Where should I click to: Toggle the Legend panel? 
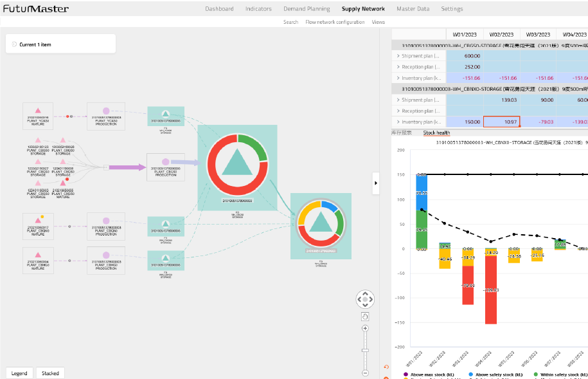click(x=19, y=373)
